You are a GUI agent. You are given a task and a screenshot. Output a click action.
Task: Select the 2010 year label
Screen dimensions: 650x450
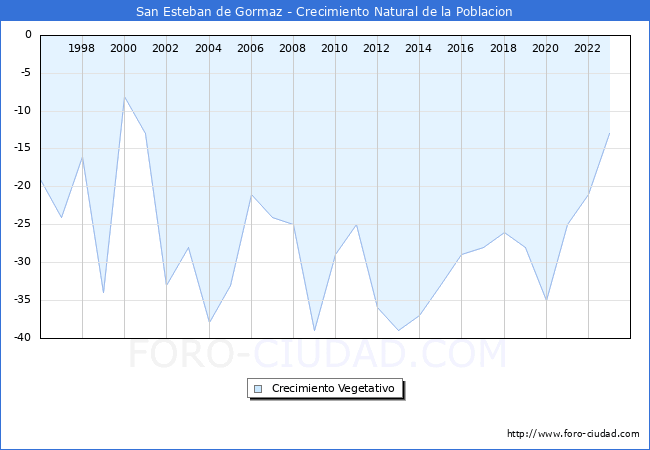pyautogui.click(x=335, y=48)
